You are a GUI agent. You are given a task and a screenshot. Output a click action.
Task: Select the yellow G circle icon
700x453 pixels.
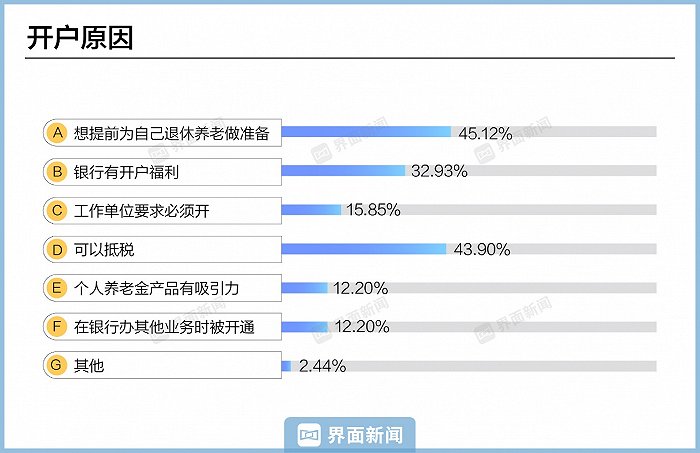point(57,365)
